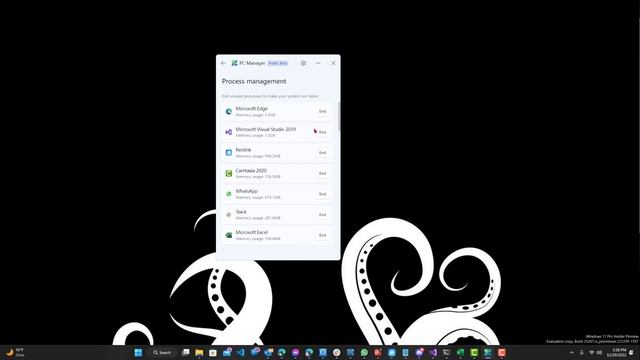Image resolution: width=640 pixels, height=360 pixels.
Task: Click the Camtasia 2020 icon in process list
Action: [x=229, y=173]
